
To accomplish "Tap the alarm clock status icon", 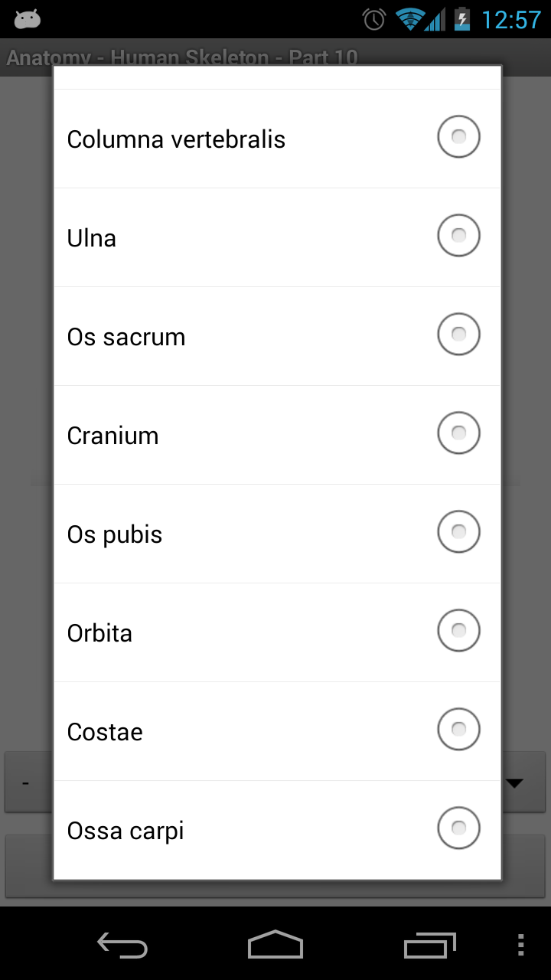I will pyautogui.click(x=374, y=19).
